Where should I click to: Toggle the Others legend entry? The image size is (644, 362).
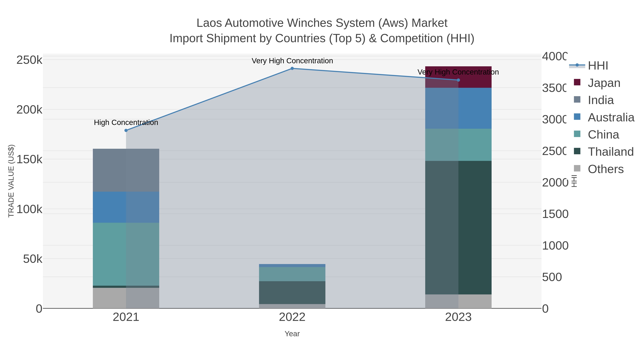point(599,169)
